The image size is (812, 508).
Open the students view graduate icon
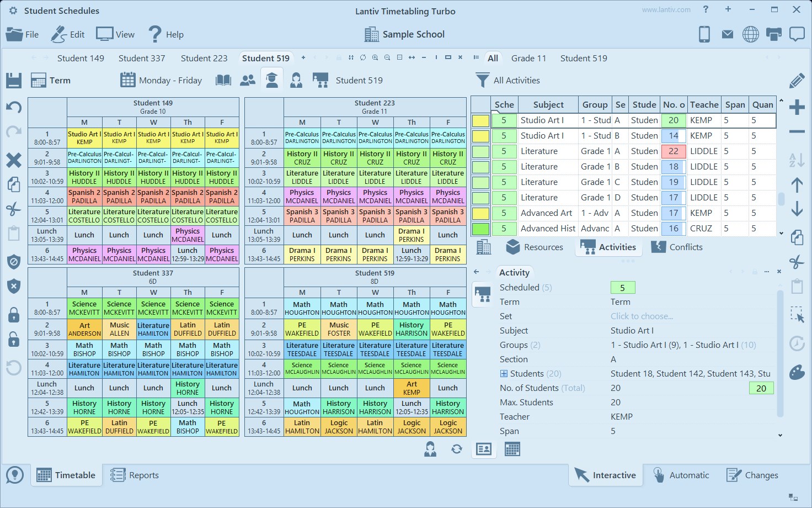pyautogui.click(x=271, y=80)
